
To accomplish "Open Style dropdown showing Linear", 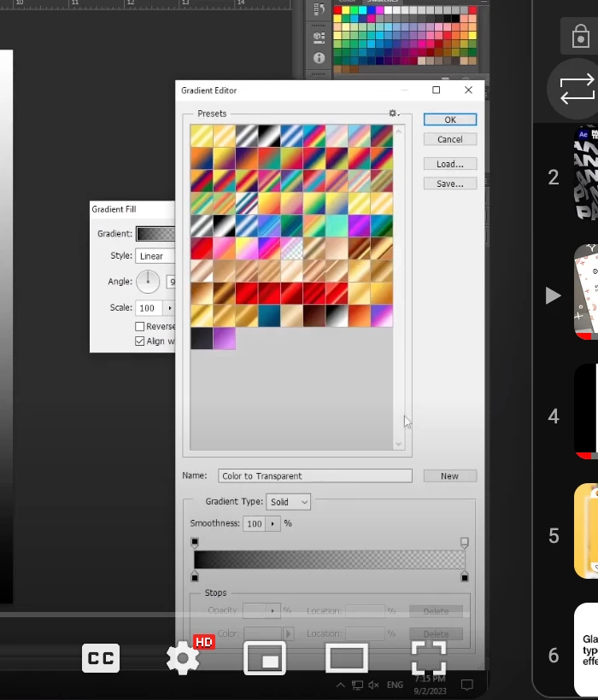I will (x=155, y=256).
